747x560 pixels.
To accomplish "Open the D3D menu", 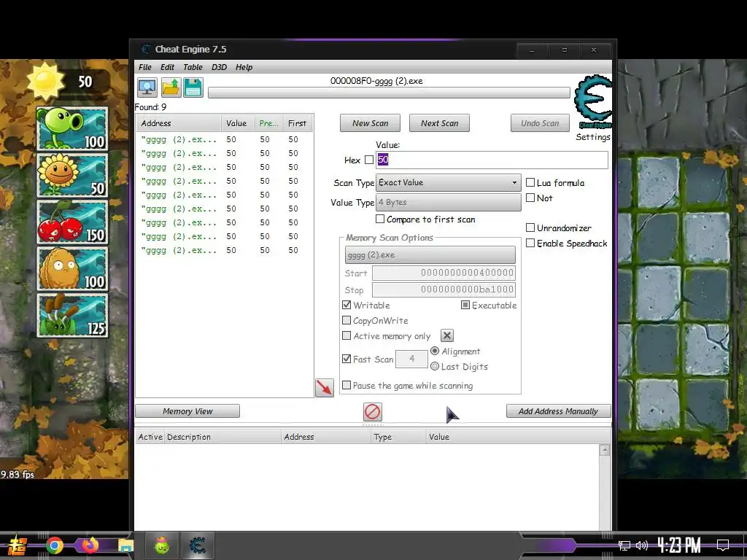I will pos(219,67).
